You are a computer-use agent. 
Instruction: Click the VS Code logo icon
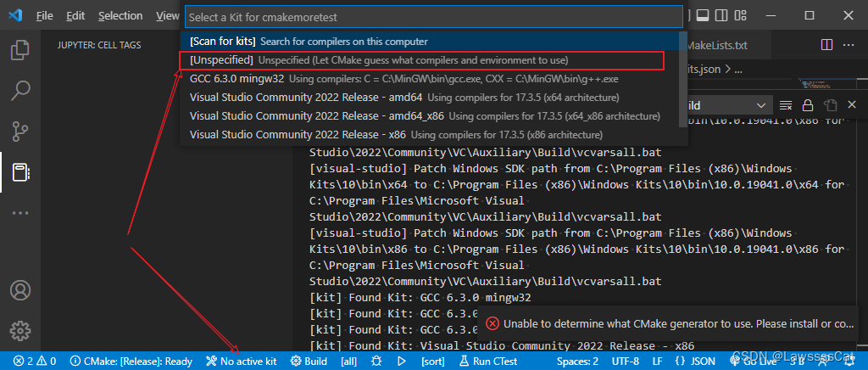point(15,15)
